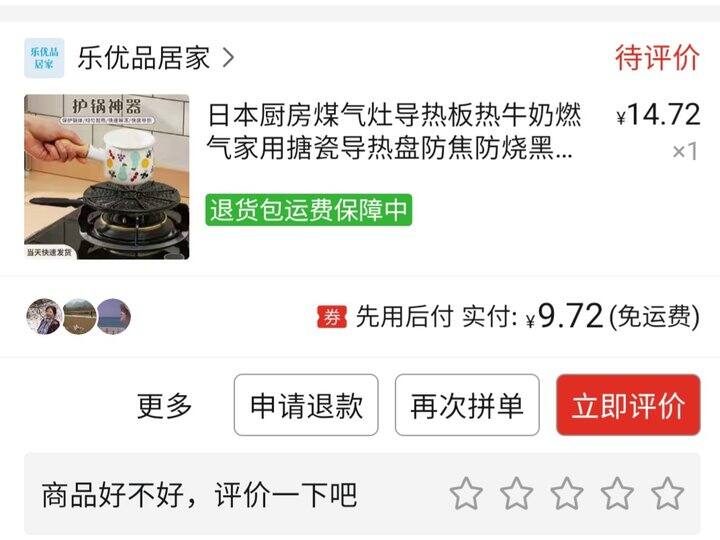The height and width of the screenshot is (540, 720).
Task: Tap the first group-buyer avatar
Action: 44,316
